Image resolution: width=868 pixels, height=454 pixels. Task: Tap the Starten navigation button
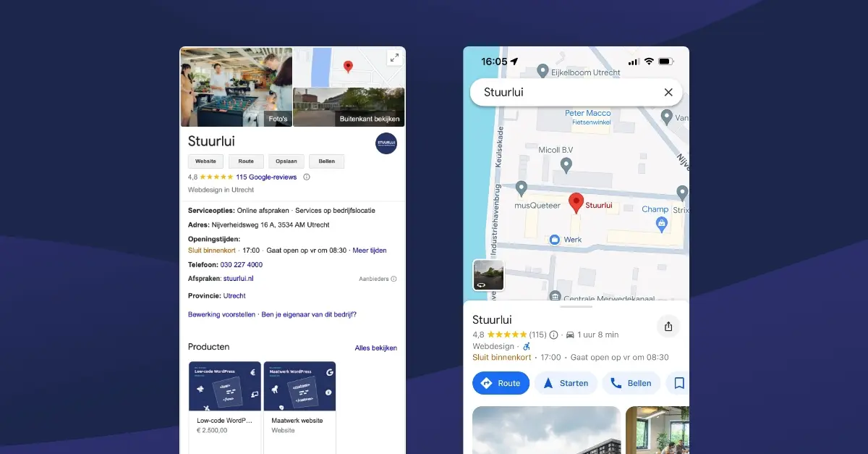coord(566,383)
